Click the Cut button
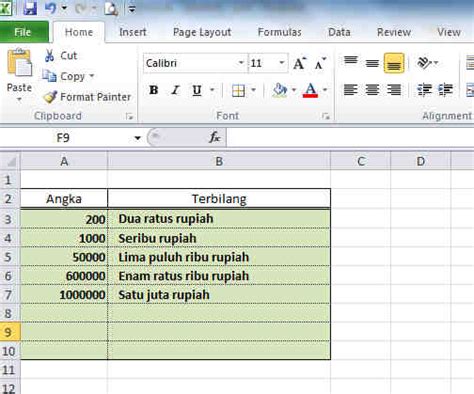Screen dimensions: 474x394 pos(61,56)
